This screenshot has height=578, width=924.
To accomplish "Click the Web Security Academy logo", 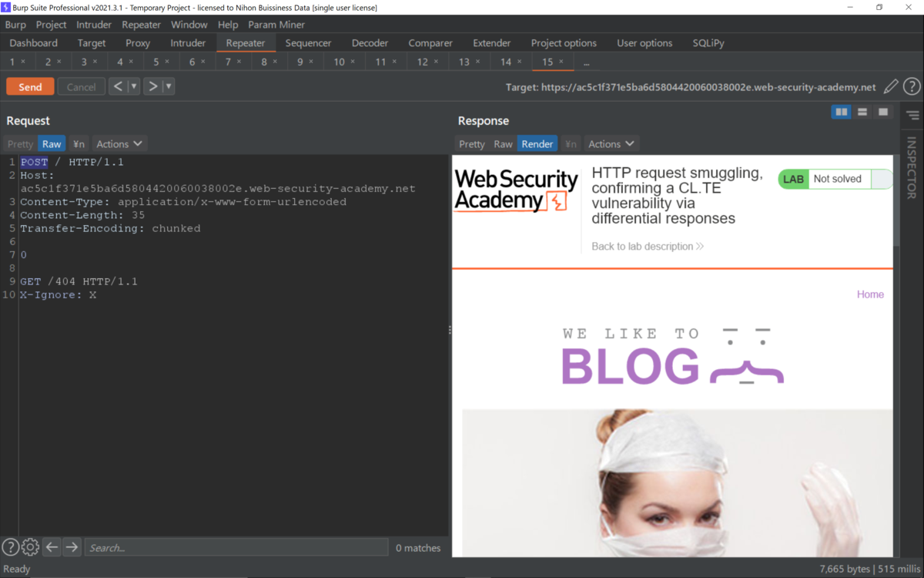I will pos(516,191).
